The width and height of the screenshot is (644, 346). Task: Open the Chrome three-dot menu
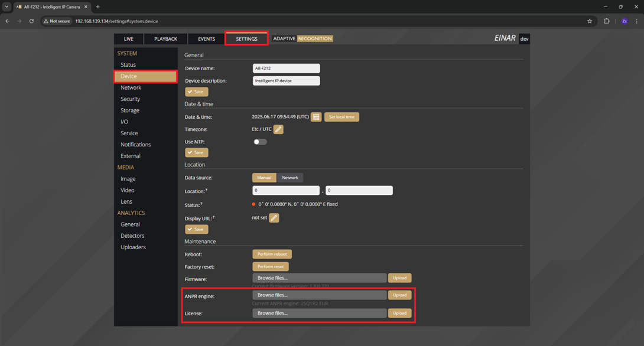pos(636,21)
